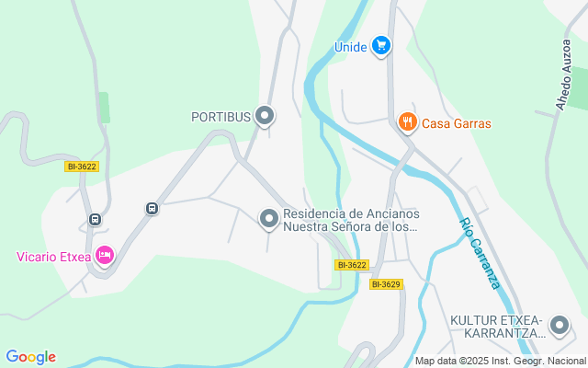Click the BI-3622 shield on the western road
The width and height of the screenshot is (588, 368).
pos(82,167)
